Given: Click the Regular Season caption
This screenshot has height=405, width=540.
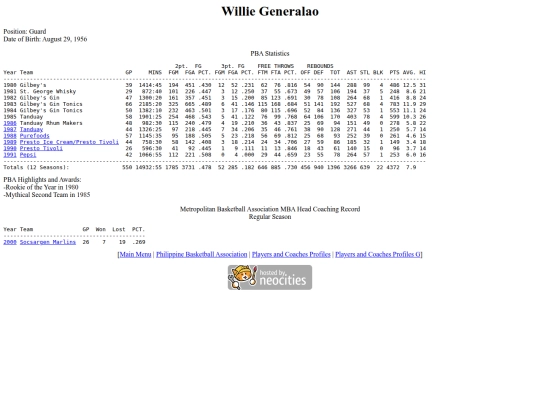Looking at the screenshot, I should (x=270, y=217).
